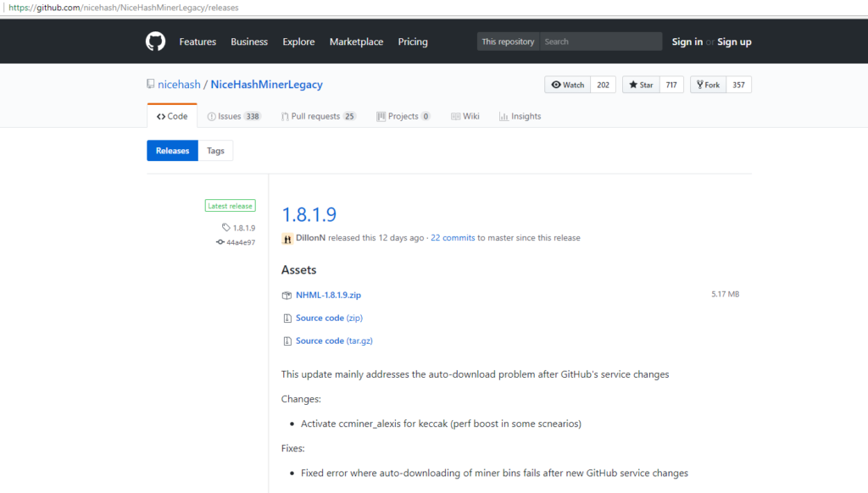
Task: Click the browser address bar URL
Action: 124,8
